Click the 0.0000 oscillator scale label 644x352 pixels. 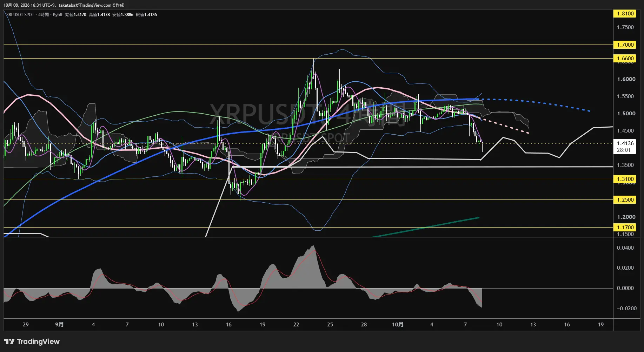click(625, 288)
